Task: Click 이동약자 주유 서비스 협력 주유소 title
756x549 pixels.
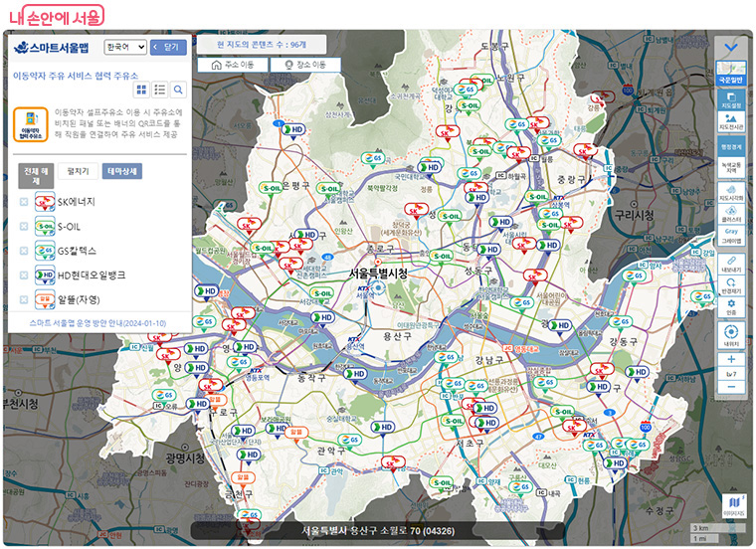Action: click(x=76, y=76)
